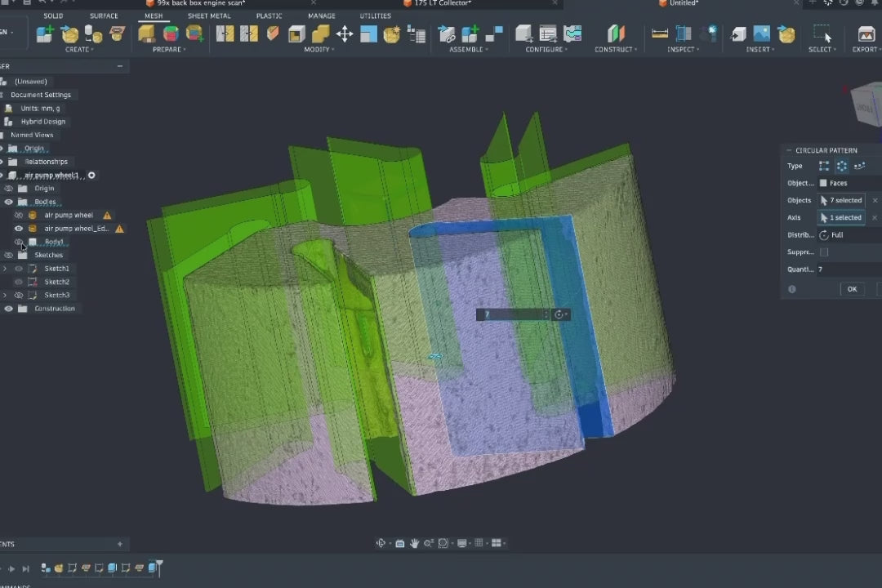Switch to the SOLID ribbon tab
Viewport: 882px width, 588px height.
[x=53, y=16]
